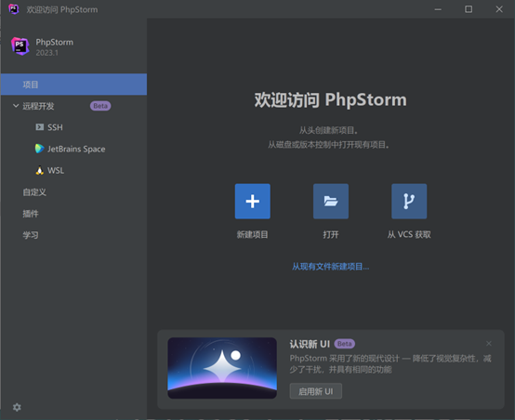Select the 项目 tab
The height and width of the screenshot is (420, 515).
tap(73, 85)
